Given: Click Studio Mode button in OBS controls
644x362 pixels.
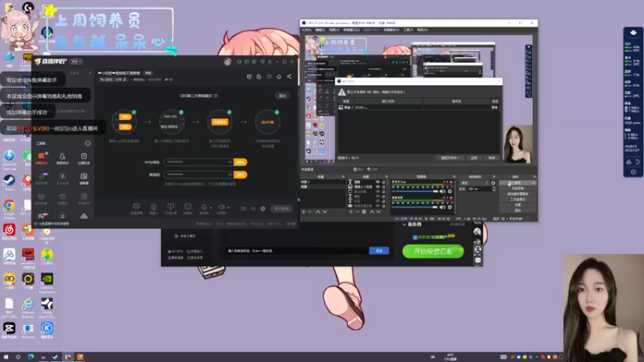Looking at the screenshot, I should click(518, 200).
